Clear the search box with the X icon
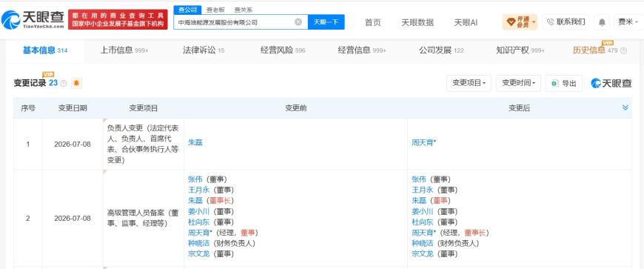The image size is (644, 269). tap(298, 22)
